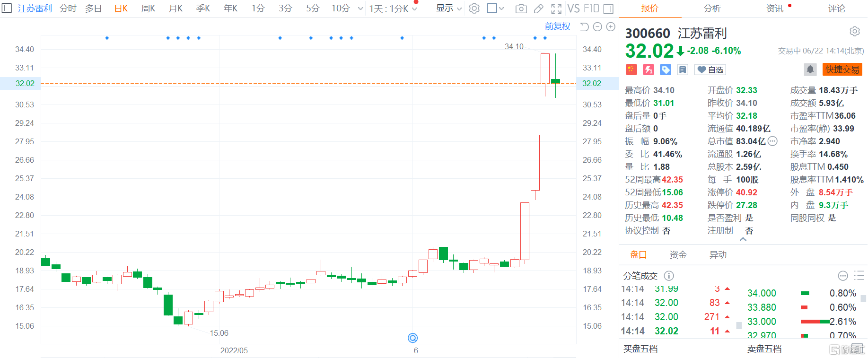868x358 pixels.
Task: Open more options in tick trades header
Action: coord(843,276)
